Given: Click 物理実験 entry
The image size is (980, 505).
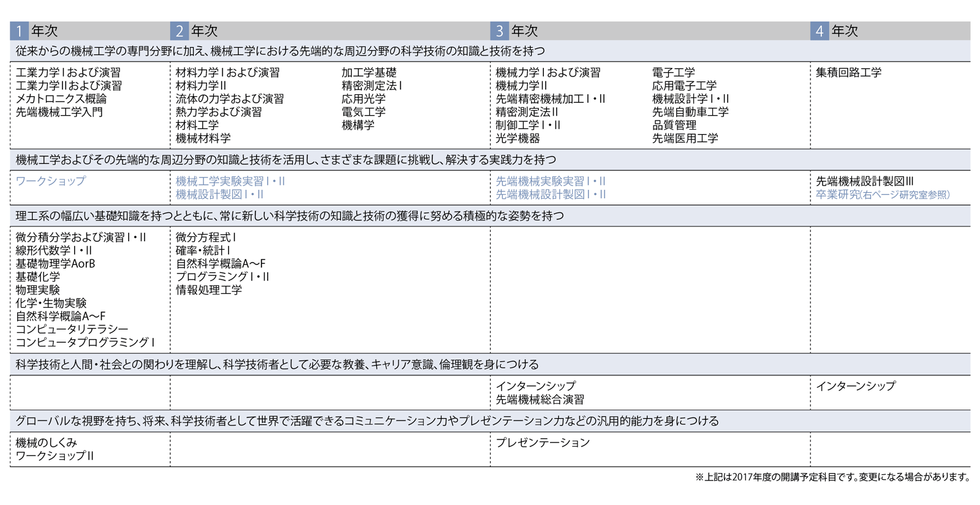Looking at the screenshot, I should [38, 290].
